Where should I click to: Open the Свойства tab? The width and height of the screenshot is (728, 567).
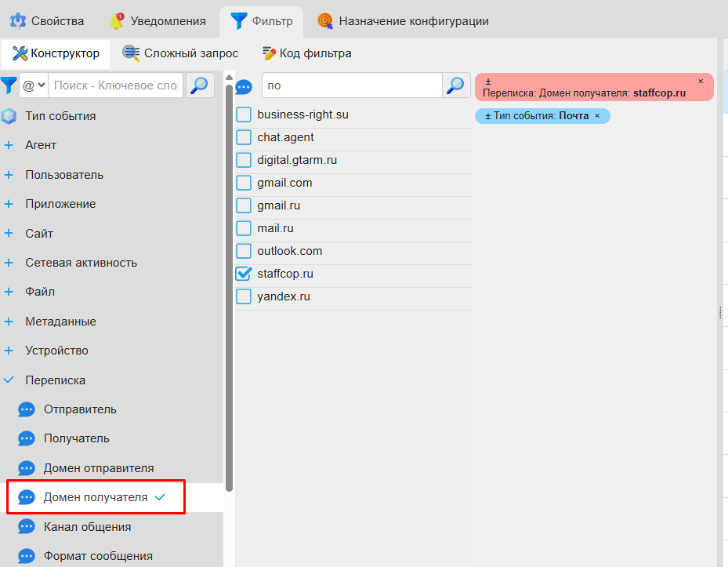[47, 21]
